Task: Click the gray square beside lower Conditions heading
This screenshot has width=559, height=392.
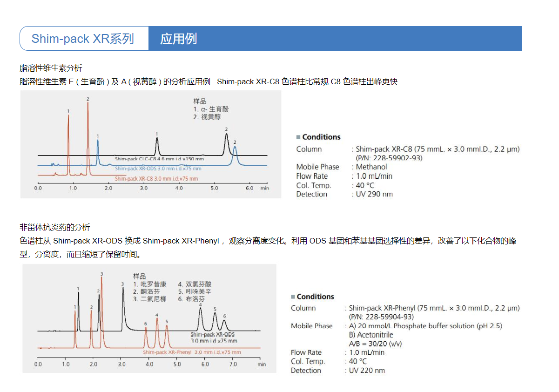Action: [293, 297]
